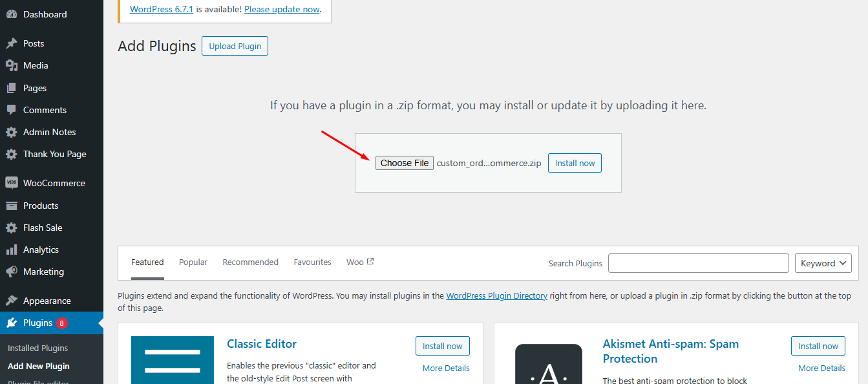868x384 pixels.
Task: Click the Plugins update count badge
Action: [x=61, y=323]
